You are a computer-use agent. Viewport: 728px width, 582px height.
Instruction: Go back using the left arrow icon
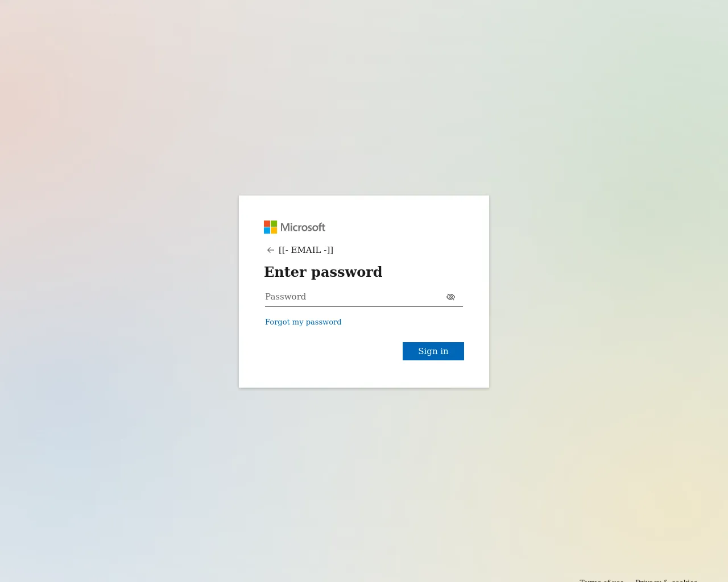(271, 250)
